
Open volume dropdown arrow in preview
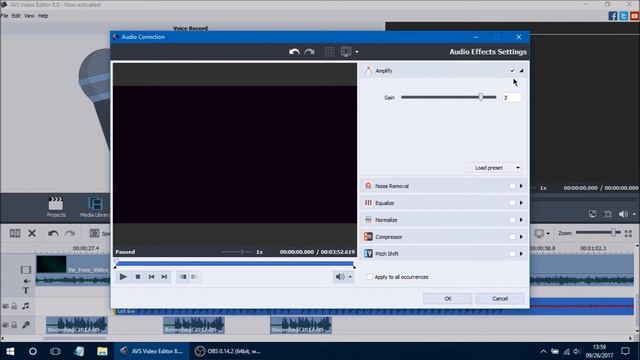point(350,277)
